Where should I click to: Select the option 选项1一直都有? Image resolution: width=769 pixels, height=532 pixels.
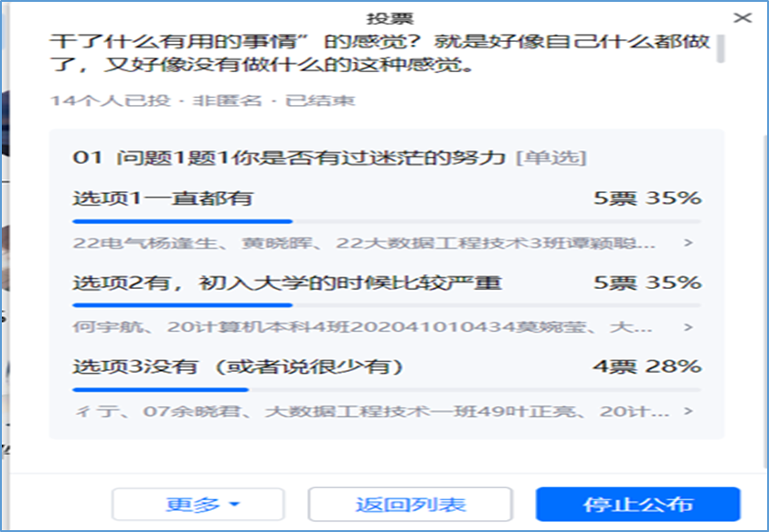pyautogui.click(x=163, y=198)
